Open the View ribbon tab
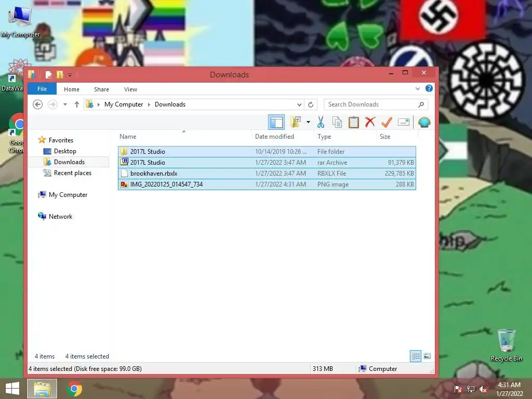Viewport: 532px width, 399px height. coord(130,89)
